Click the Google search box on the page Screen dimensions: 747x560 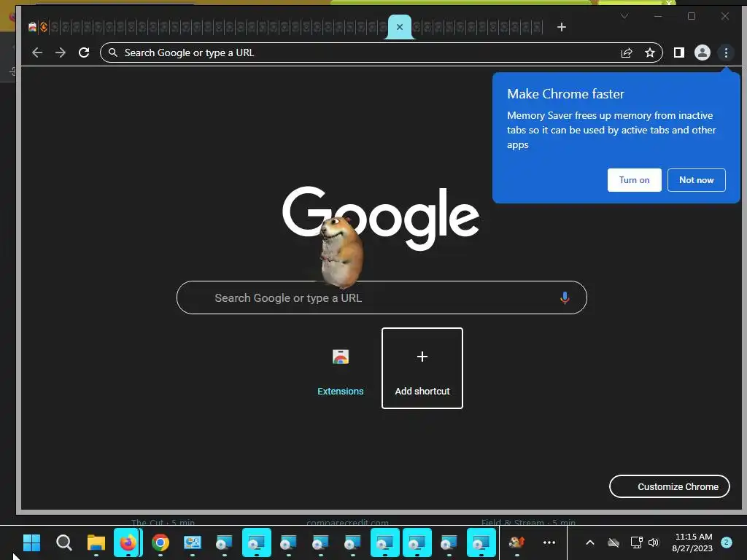point(381,297)
